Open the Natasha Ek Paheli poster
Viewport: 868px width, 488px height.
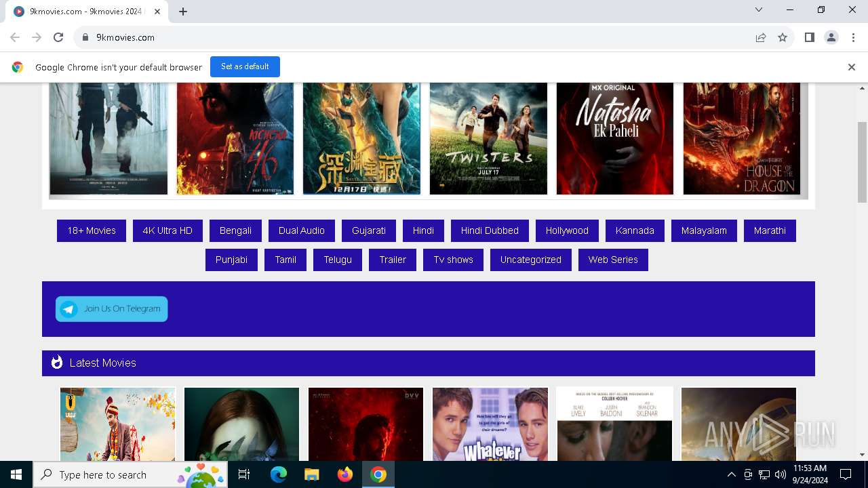click(615, 138)
